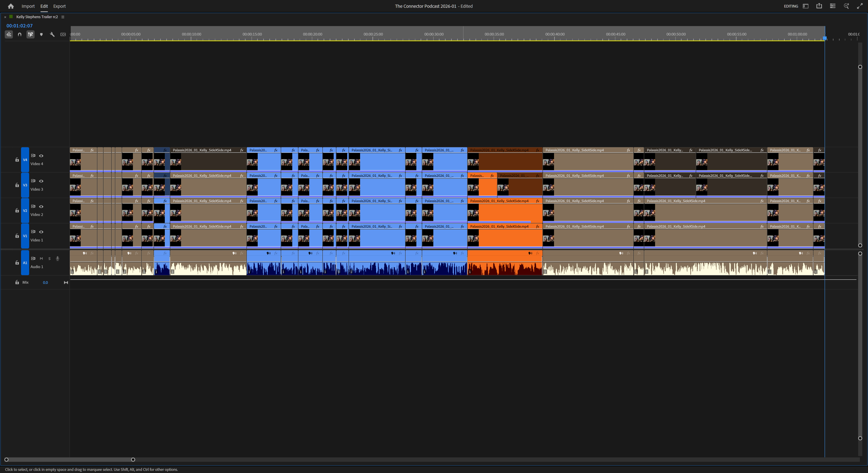Click the blue timecode 00:01:02:07 display
This screenshot has height=473, width=868.
(x=19, y=25)
